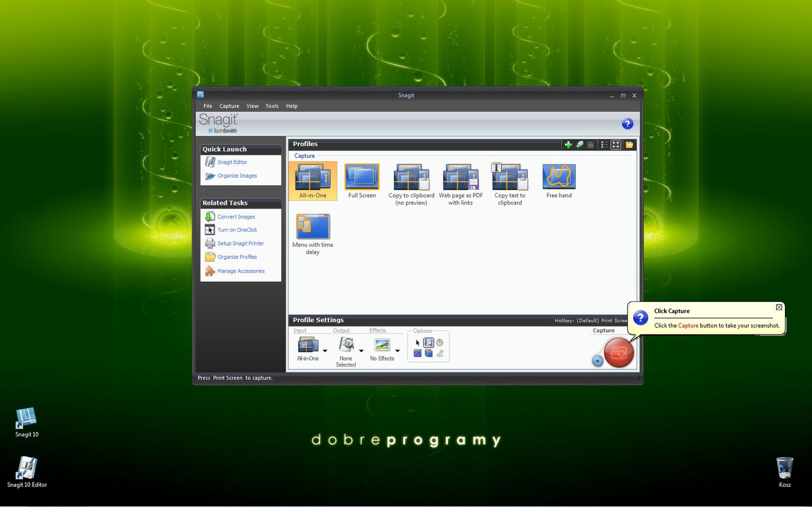Click the Organize Profiles folder icon in toolbar
812x507 pixels.
629,145
